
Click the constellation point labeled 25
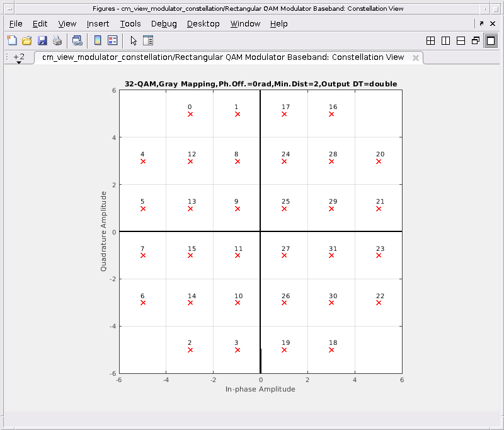[x=284, y=209]
